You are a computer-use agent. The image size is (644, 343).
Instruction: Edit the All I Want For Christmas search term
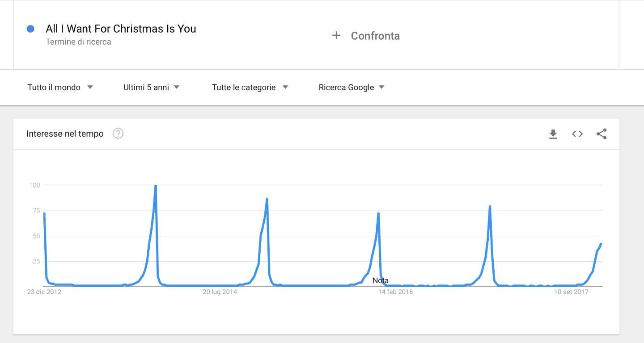pos(121,29)
